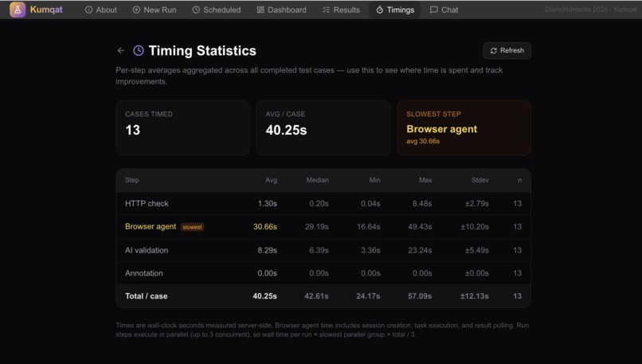This screenshot has height=364, width=642.
Task: Open the Dashboard page
Action: click(282, 10)
